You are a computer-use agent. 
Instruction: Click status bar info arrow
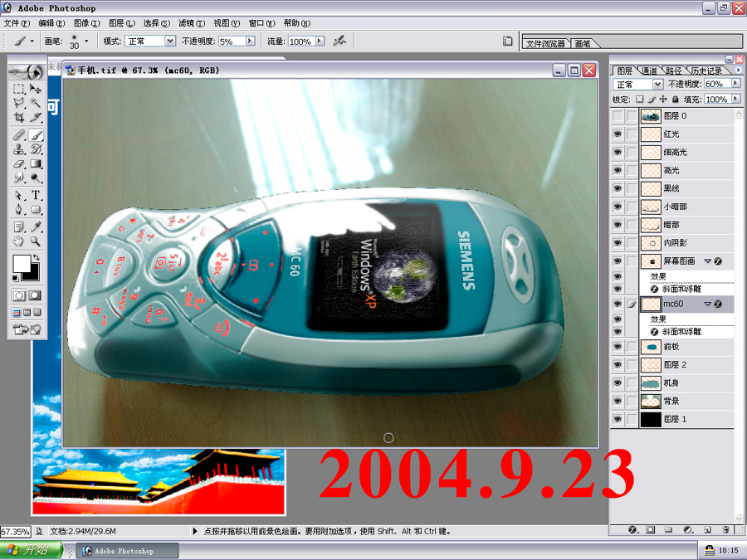click(194, 531)
